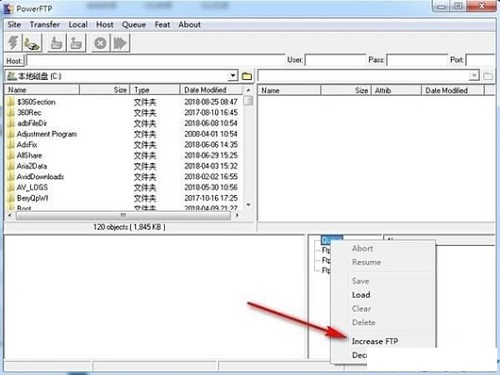The height and width of the screenshot is (375, 500).
Task: Focus the Port input field
Action: pos(480,60)
